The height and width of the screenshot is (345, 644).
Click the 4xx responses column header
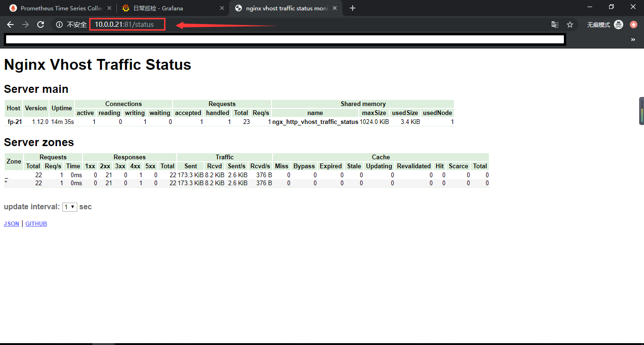coord(135,166)
